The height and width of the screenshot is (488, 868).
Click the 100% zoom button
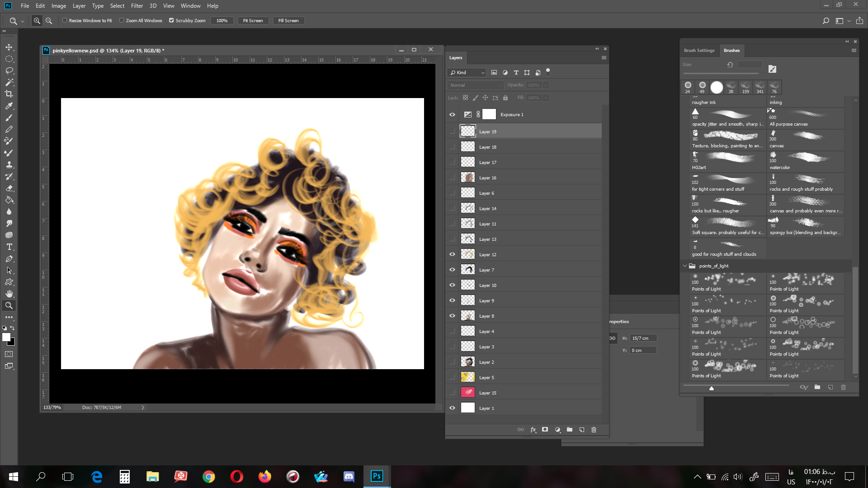[x=222, y=21]
